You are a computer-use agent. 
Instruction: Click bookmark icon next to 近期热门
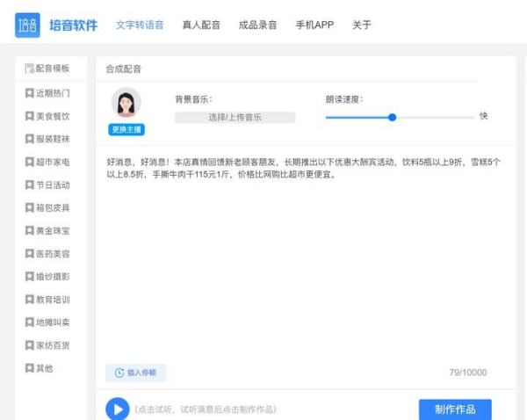click(x=30, y=93)
